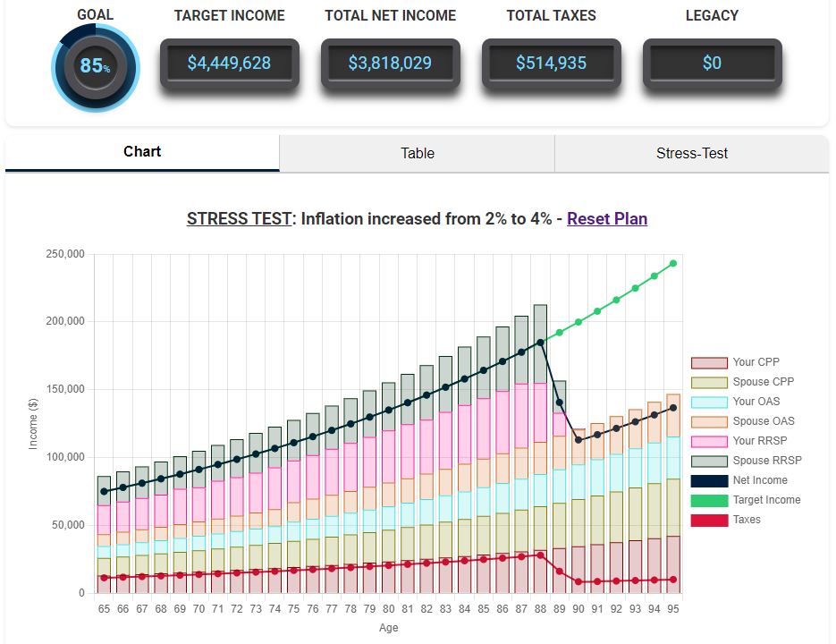Toggle Spouse RRSP legend swatch

pos(708,461)
